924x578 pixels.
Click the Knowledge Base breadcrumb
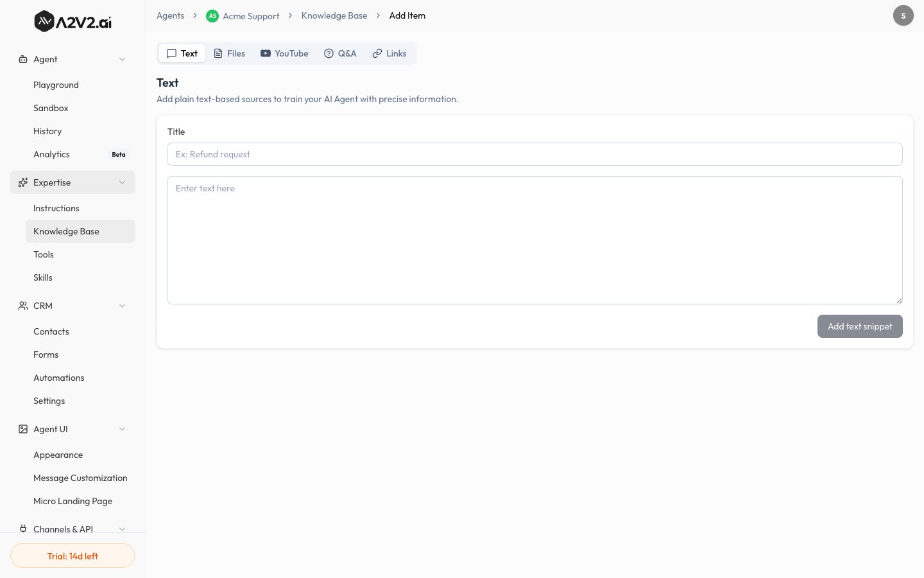coord(334,15)
